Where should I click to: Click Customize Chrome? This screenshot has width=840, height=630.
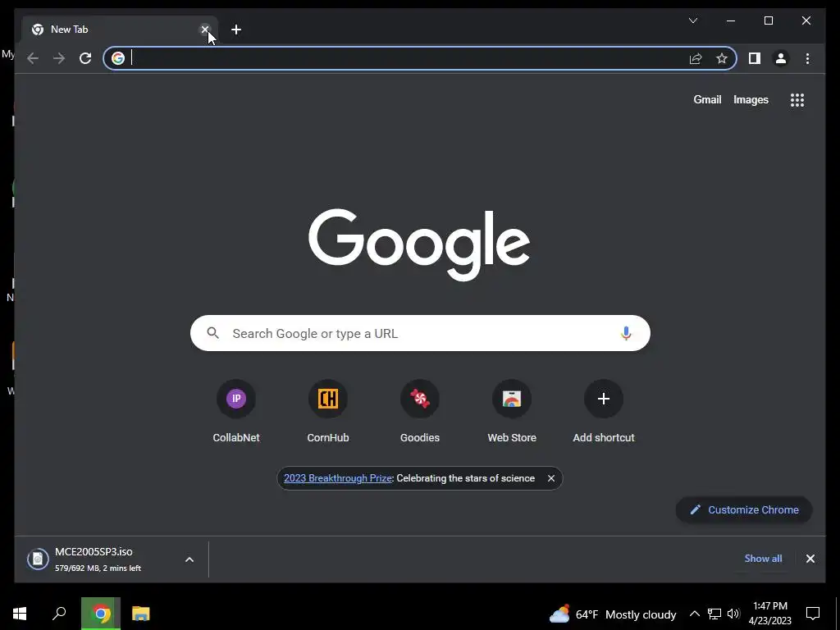(744, 510)
